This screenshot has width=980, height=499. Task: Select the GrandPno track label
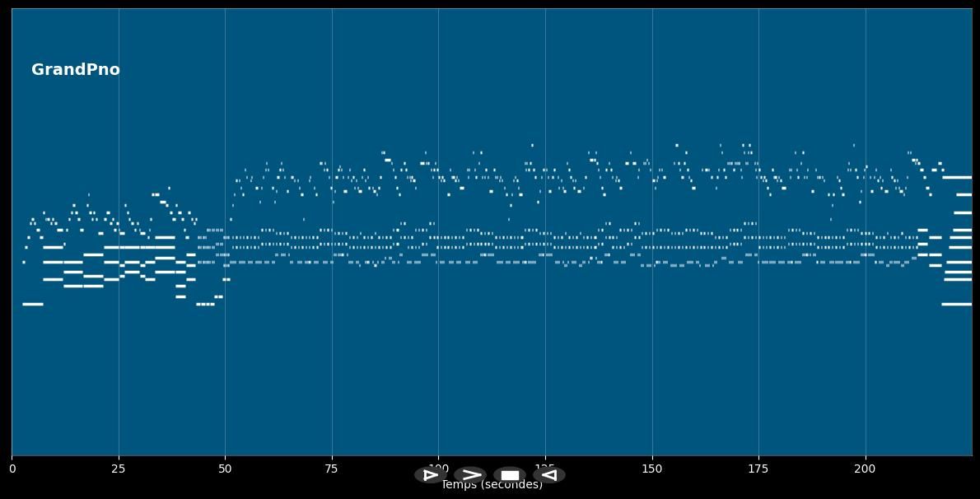tap(76, 70)
